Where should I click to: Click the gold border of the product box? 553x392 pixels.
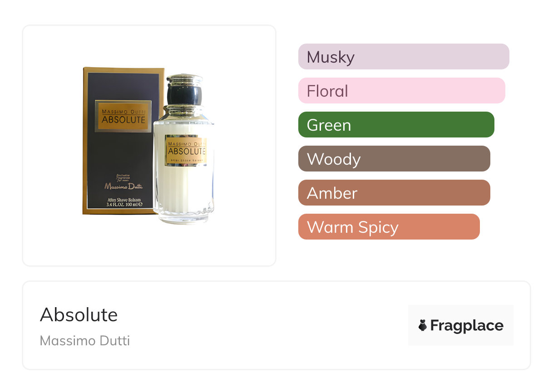coord(123,70)
